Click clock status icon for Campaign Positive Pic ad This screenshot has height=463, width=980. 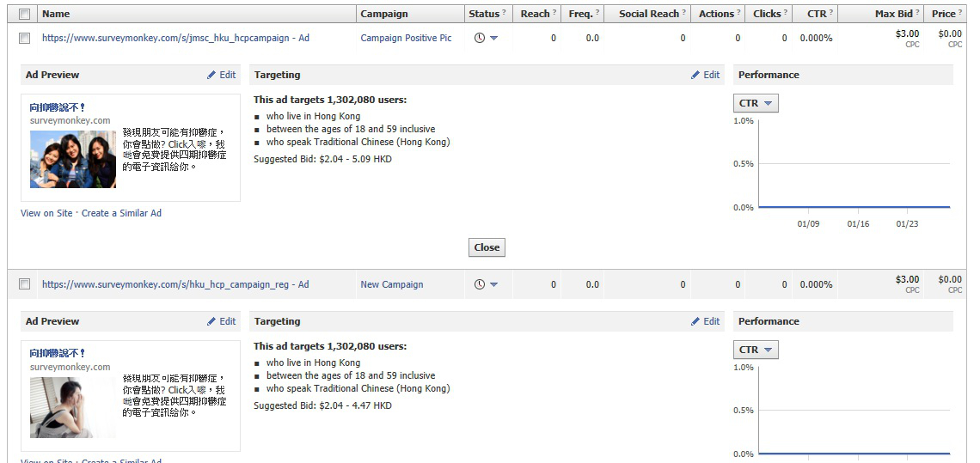tap(480, 39)
